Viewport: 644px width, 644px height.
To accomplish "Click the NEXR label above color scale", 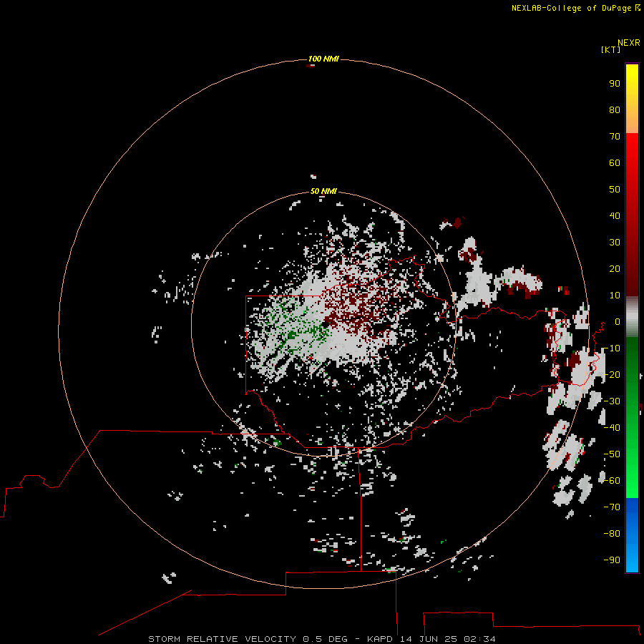I will [x=629, y=43].
